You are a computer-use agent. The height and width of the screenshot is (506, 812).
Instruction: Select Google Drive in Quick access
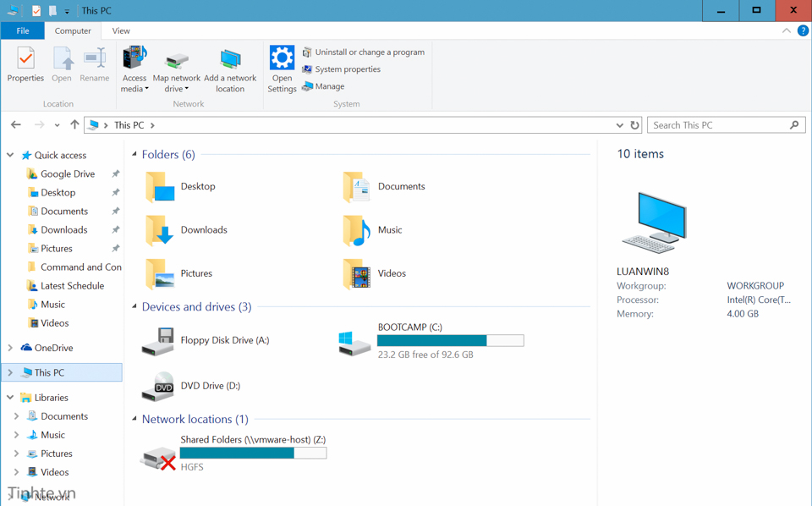[x=68, y=174]
